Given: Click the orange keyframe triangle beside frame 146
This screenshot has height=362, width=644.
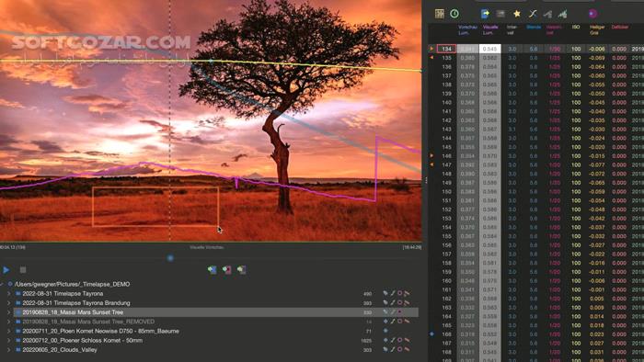Looking at the screenshot, I should click(431, 156).
